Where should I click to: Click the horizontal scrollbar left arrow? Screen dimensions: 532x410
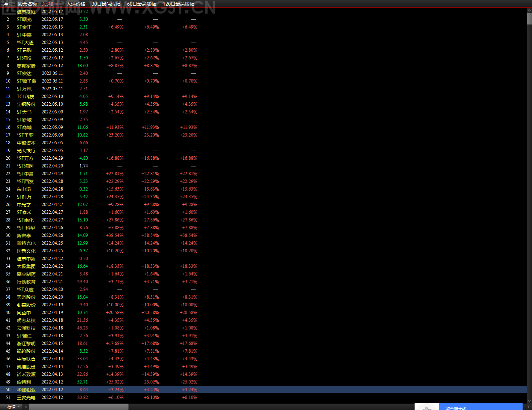[x=26, y=407]
